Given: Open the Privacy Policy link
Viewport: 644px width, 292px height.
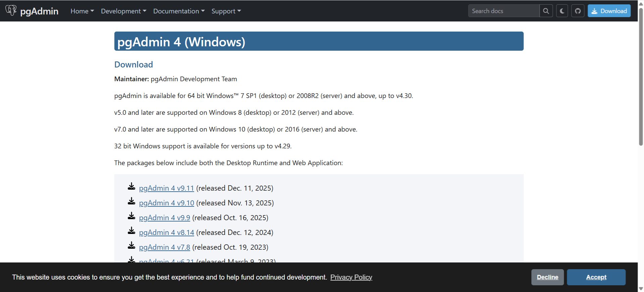Looking at the screenshot, I should [351, 277].
